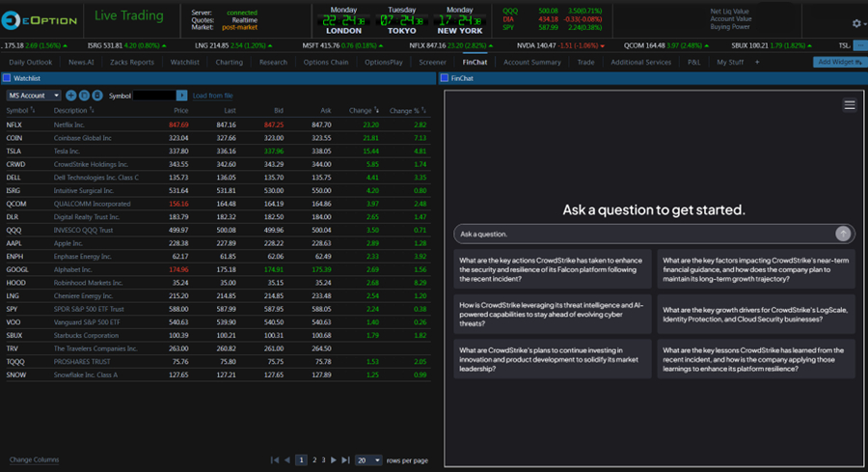
Task: Select suggested question about LogScale growth drivers
Action: pos(755,314)
